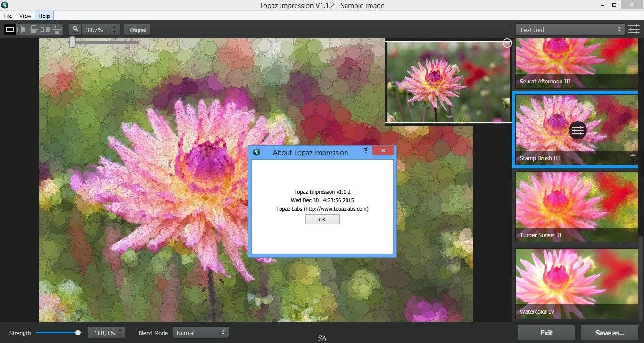Open the File menu
The image size is (644, 343).
point(8,16)
